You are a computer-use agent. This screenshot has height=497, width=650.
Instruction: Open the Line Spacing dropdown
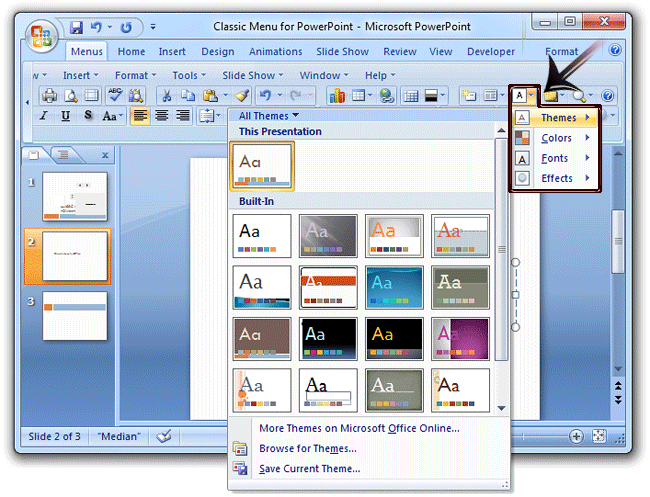tap(209, 116)
